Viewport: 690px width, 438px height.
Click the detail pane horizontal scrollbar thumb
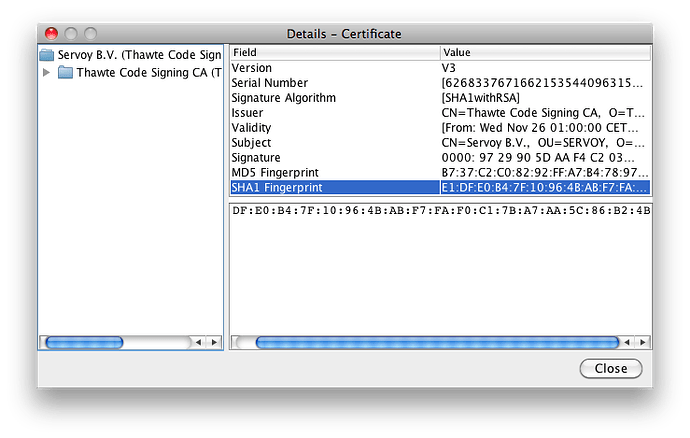click(437, 342)
